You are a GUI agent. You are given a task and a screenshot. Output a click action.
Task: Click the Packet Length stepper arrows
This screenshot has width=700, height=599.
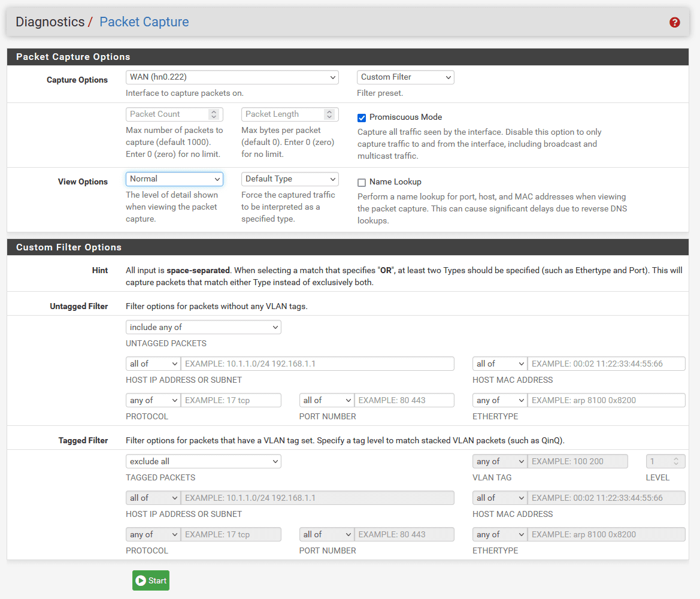tap(329, 114)
